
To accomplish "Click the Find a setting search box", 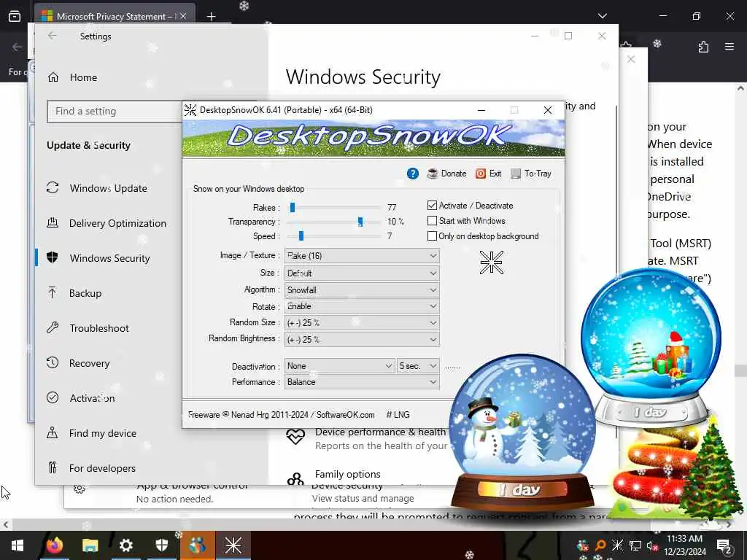I will point(115,111).
